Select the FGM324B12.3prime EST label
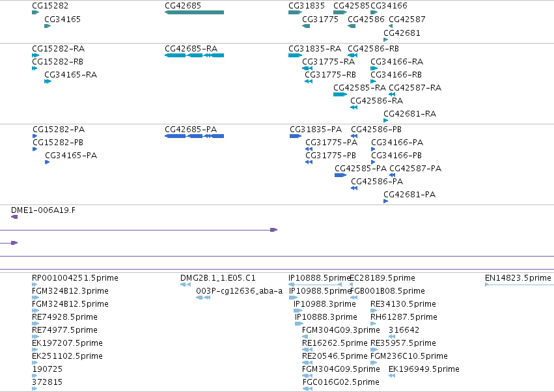554x392 pixels. 70,291
